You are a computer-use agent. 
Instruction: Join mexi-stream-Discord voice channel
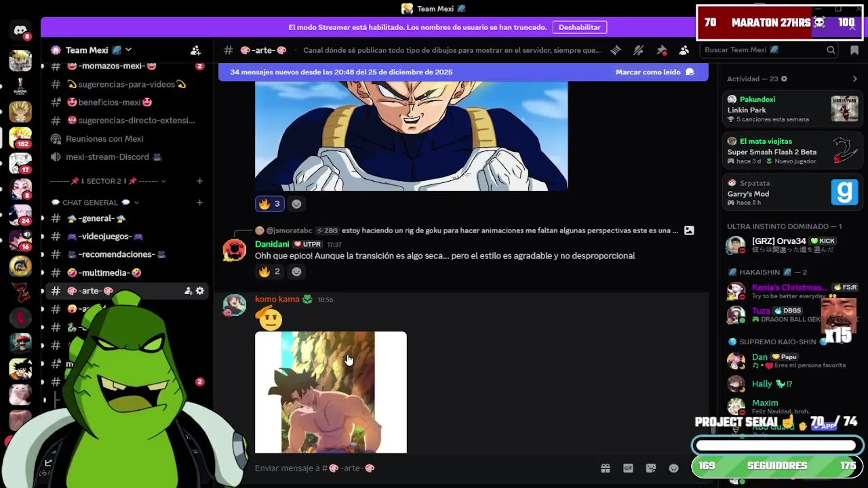tap(126, 157)
